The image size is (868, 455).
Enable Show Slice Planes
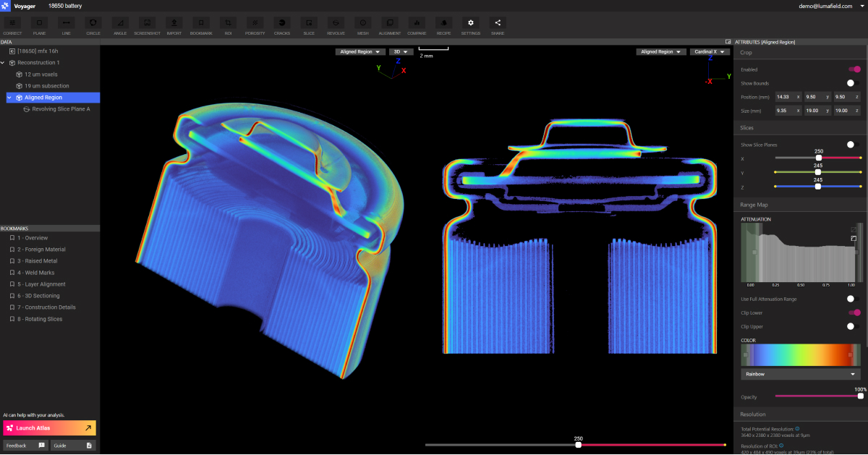coord(851,144)
